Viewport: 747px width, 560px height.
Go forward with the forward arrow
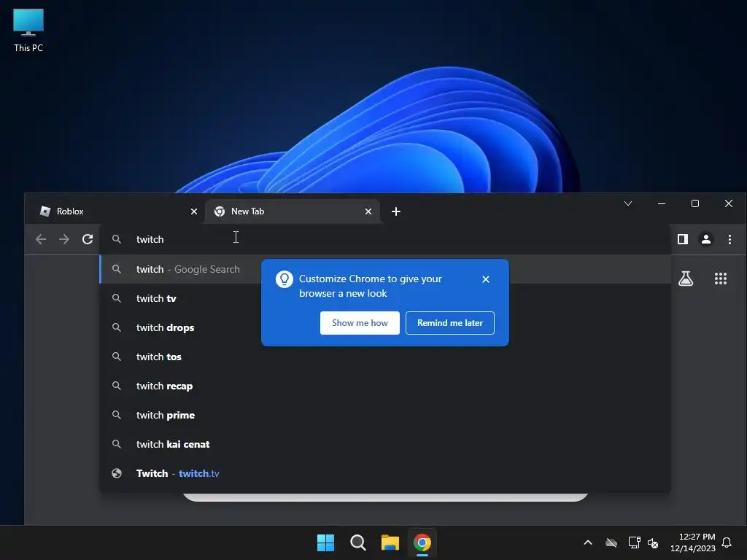64,239
